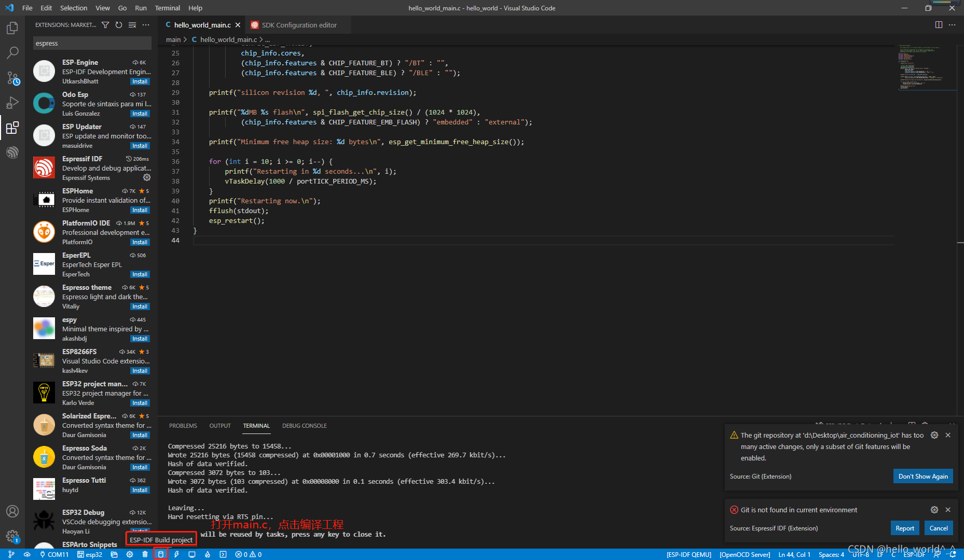
Task: Click the code minimap preview
Action: 926,67
